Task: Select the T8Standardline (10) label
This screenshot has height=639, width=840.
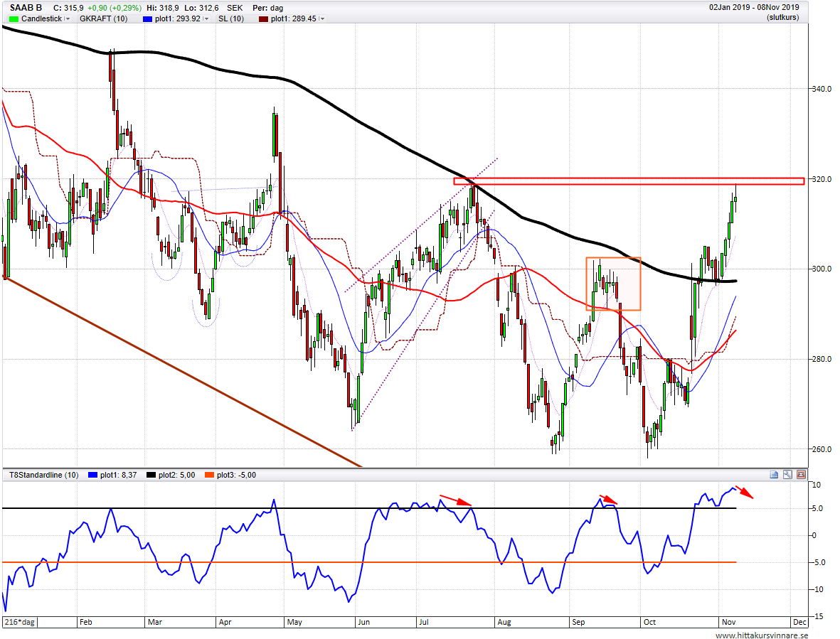Action: click(45, 475)
